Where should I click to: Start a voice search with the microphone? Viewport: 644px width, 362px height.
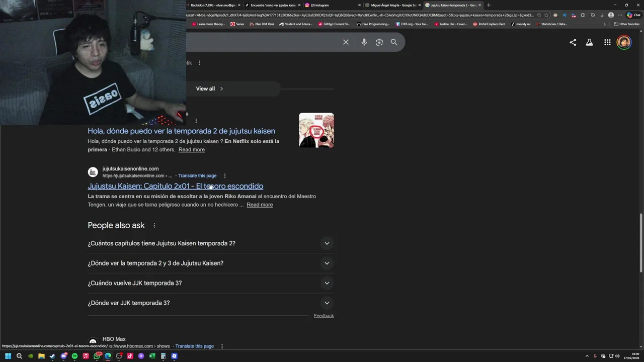pyautogui.click(x=364, y=42)
